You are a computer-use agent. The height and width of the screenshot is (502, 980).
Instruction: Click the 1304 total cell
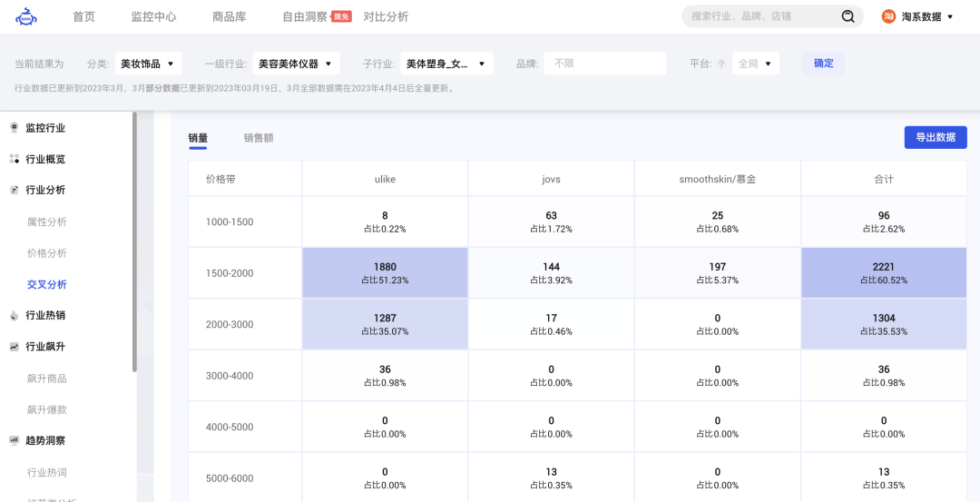[884, 324]
